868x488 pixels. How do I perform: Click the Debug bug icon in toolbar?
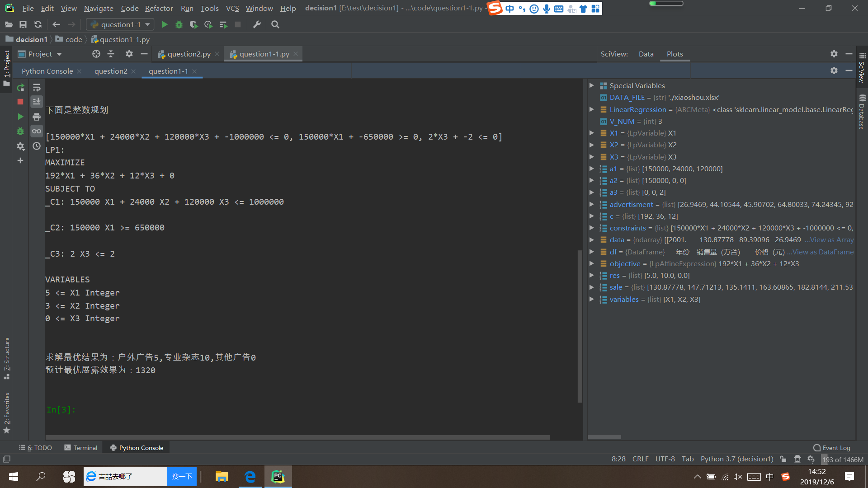tap(179, 24)
